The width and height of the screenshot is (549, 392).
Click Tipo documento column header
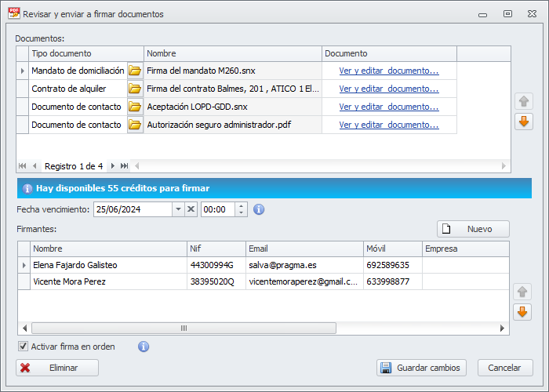click(86, 53)
